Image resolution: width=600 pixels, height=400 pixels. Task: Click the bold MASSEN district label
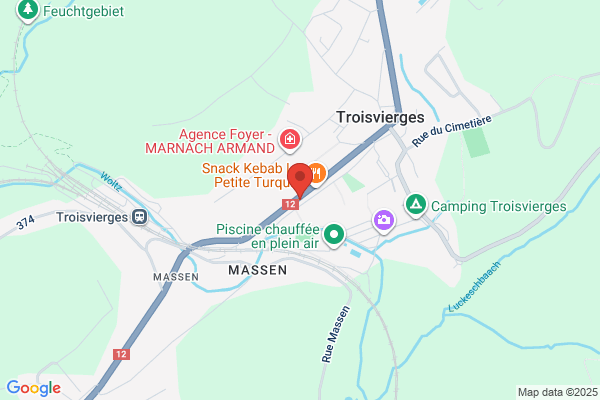coord(258,270)
